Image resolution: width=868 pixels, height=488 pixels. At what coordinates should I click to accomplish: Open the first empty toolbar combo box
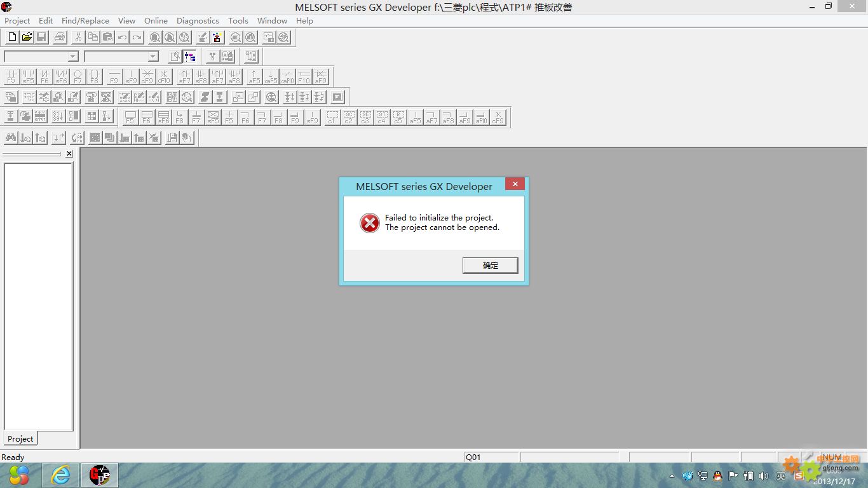point(41,57)
